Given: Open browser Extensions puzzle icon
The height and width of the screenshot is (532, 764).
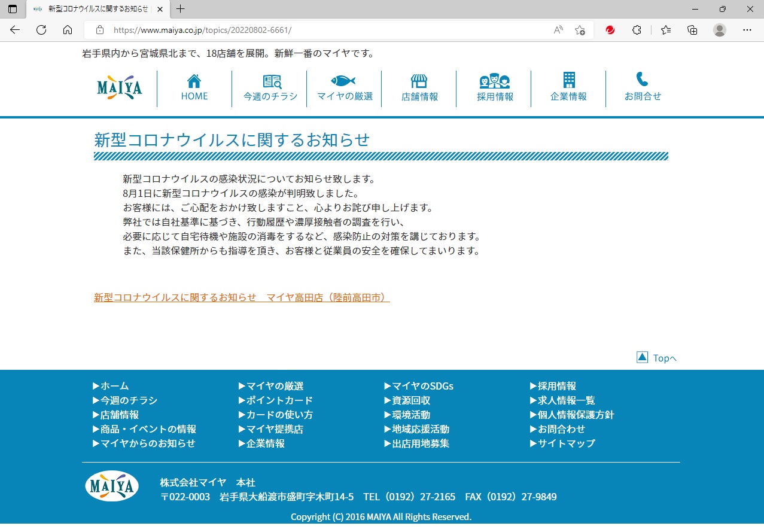Looking at the screenshot, I should click(x=637, y=30).
